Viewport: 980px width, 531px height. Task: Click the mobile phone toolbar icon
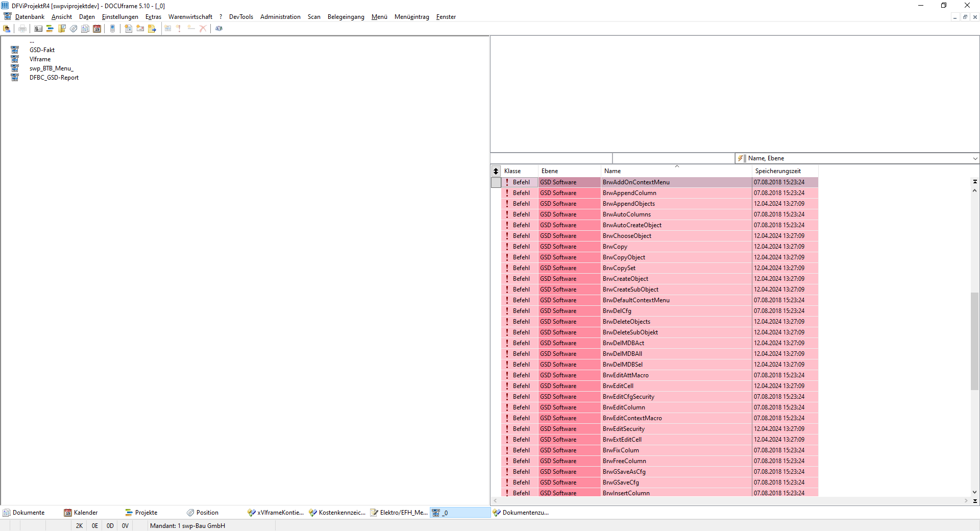(113, 29)
